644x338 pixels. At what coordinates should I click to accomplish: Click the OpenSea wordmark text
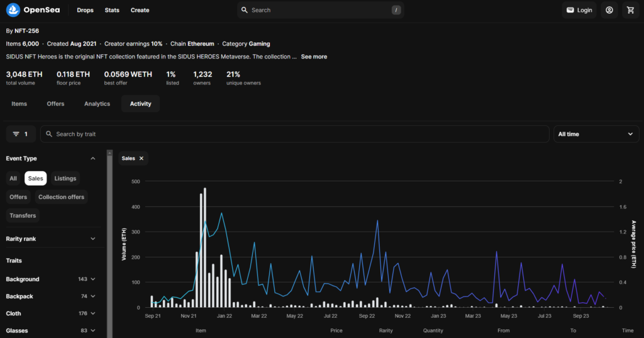pos(42,10)
